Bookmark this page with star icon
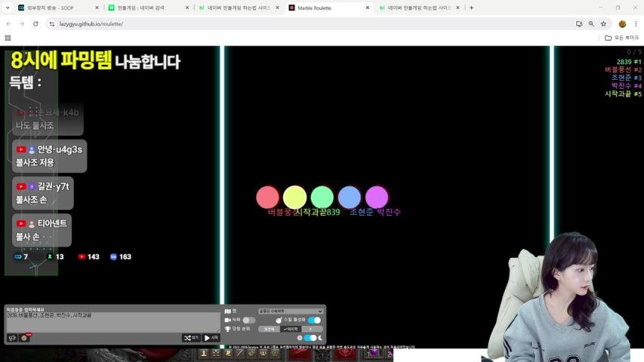 click(x=603, y=23)
